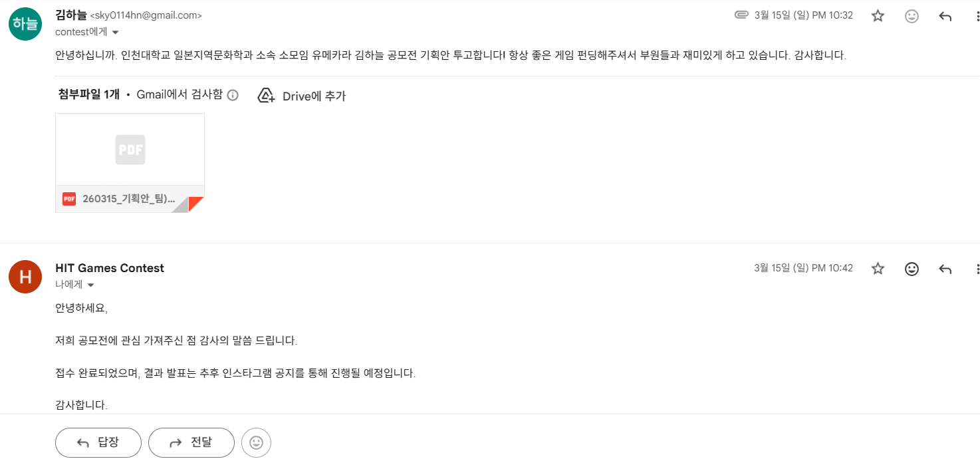Open the PDF attachment preview thumbnail
This screenshot has height=459, width=980.
click(x=130, y=150)
